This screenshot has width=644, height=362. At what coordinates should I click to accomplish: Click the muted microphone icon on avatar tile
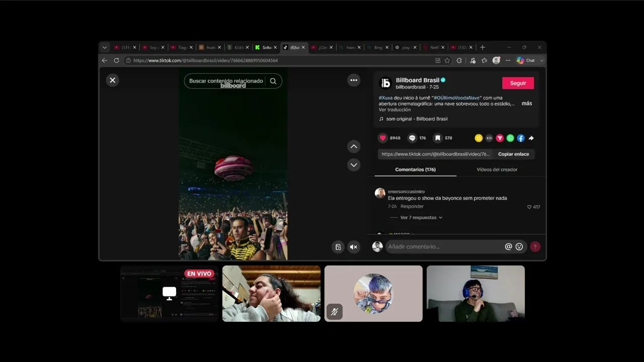(335, 312)
